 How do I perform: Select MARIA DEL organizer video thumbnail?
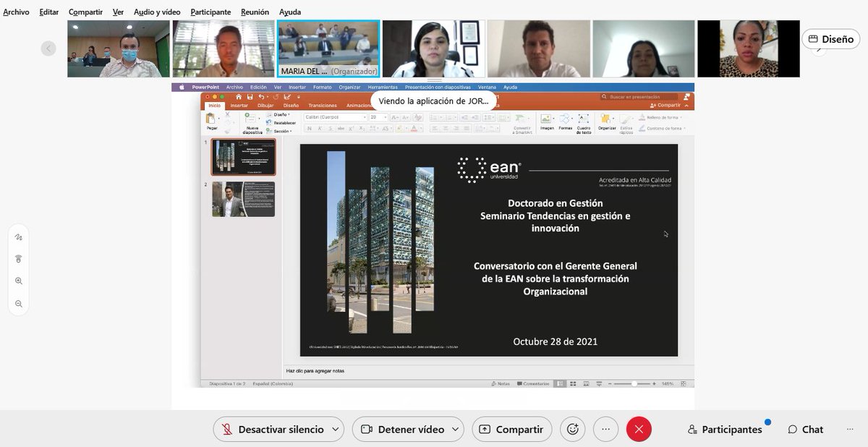point(328,48)
